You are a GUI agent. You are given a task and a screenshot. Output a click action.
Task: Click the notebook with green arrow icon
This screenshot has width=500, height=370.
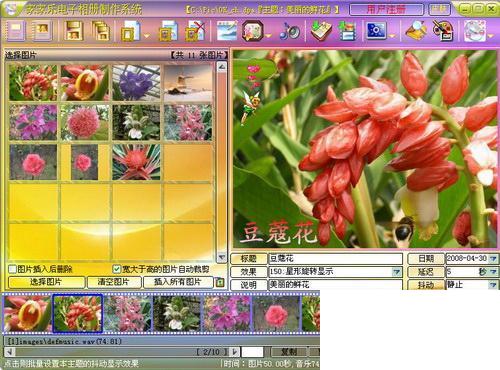click(x=321, y=31)
